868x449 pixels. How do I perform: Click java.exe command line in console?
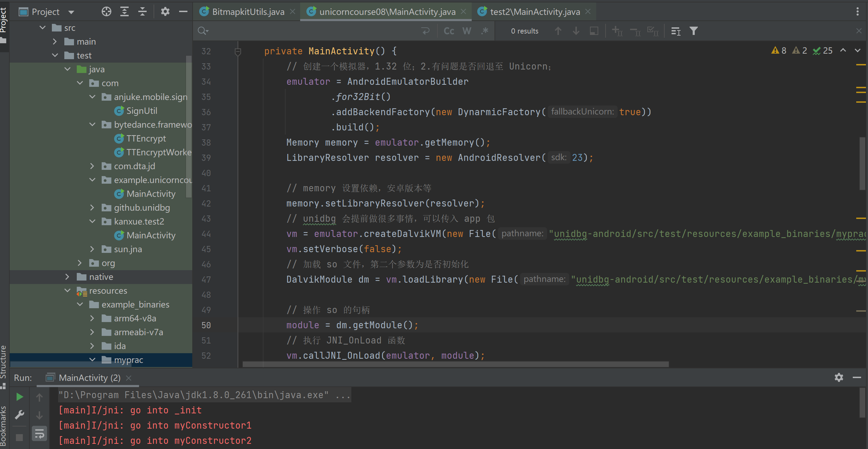point(204,395)
